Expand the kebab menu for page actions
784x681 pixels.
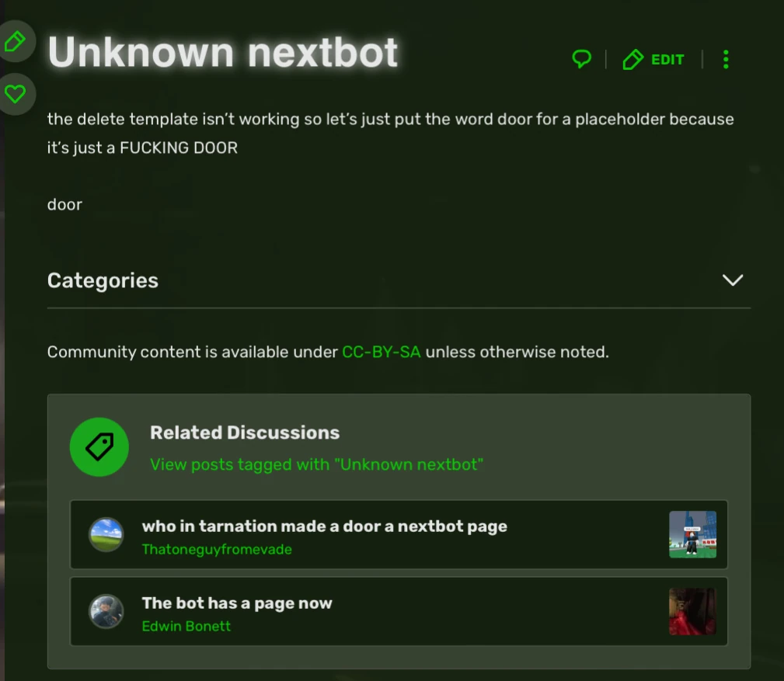(x=725, y=59)
